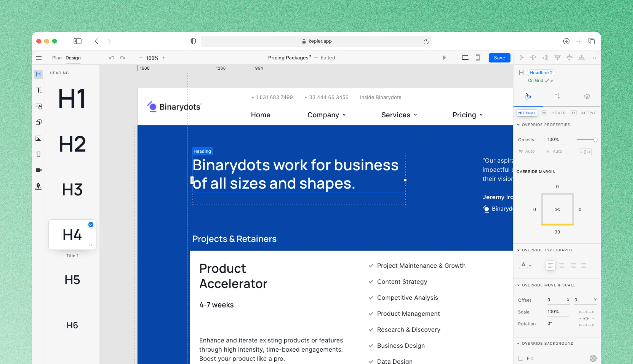The height and width of the screenshot is (364, 633).
Task: Select NORMAL state
Action: coord(527,113)
